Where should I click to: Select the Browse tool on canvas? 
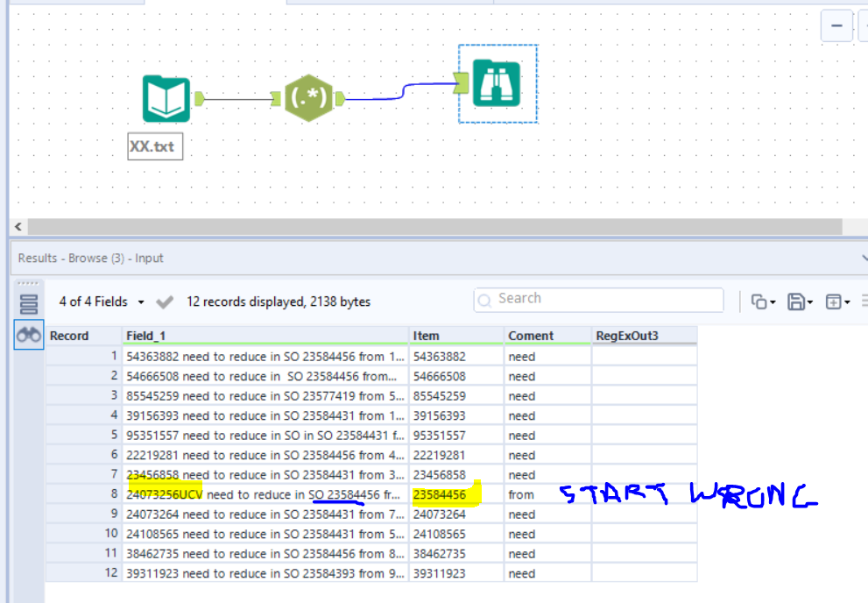[497, 83]
